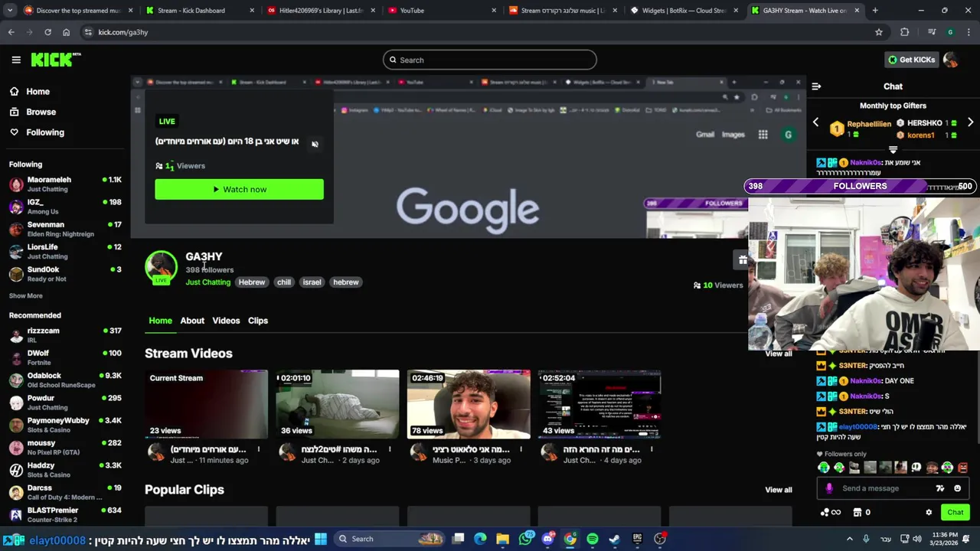The height and width of the screenshot is (551, 980).
Task: Open chat settings gear
Action: [929, 513]
